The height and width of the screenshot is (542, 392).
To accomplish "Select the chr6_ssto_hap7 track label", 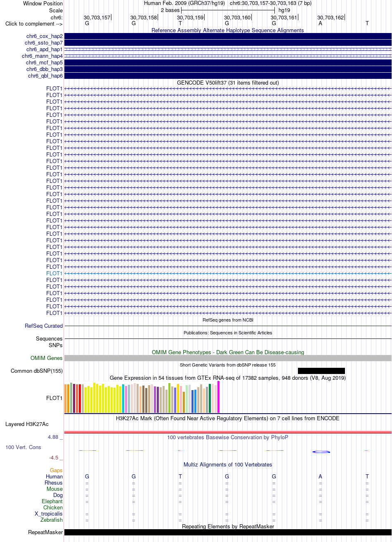I will [x=44, y=43].
